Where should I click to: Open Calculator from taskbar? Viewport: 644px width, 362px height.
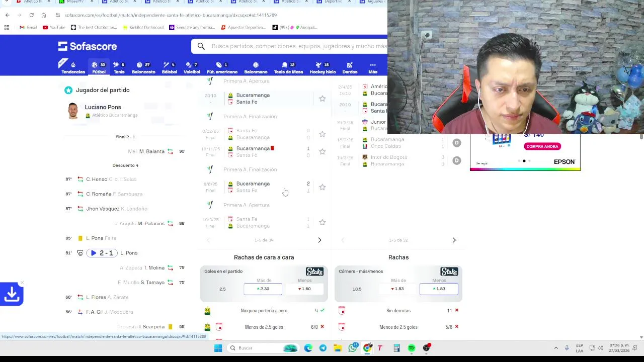[x=396, y=348]
